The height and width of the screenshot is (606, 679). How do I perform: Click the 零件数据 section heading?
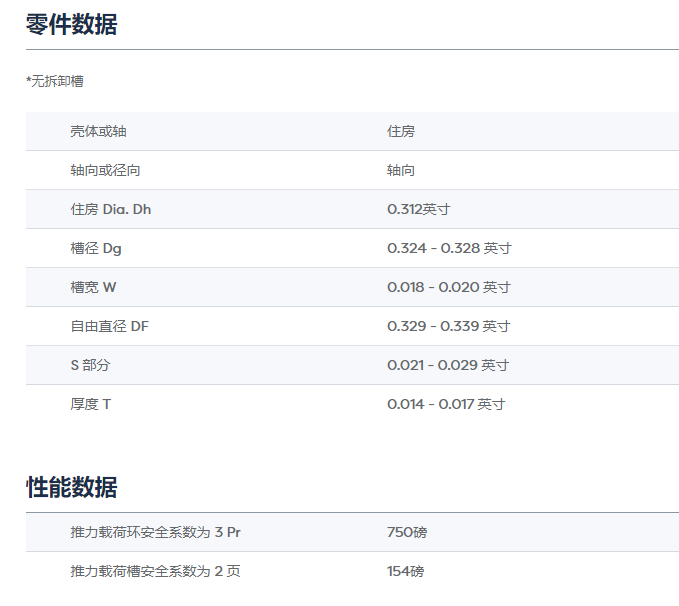coord(71,25)
